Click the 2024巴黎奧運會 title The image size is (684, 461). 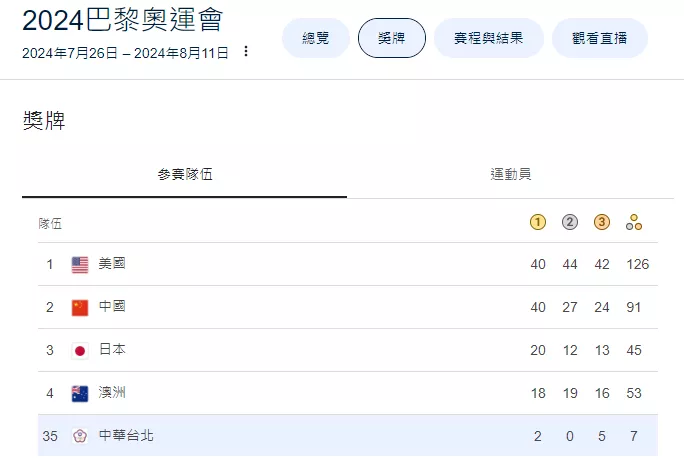122,20
